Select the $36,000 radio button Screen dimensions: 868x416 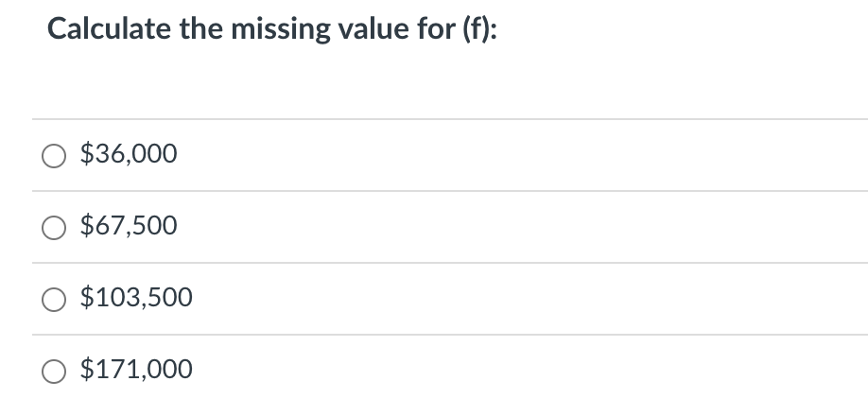pyautogui.click(x=54, y=156)
